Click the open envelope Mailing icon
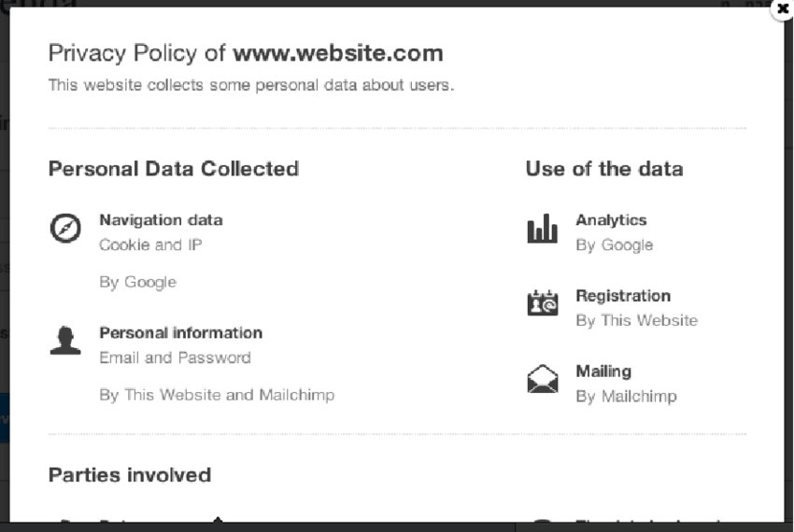794x532 pixels. tap(542, 379)
